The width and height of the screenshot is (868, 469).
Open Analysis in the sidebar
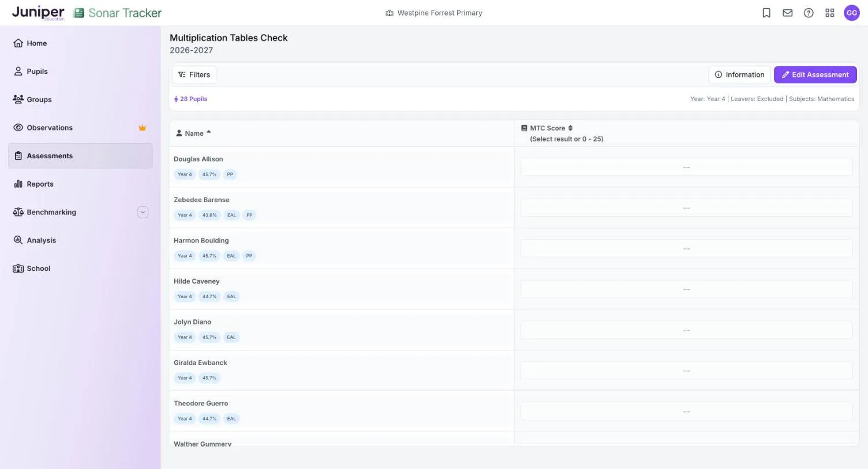point(80,240)
